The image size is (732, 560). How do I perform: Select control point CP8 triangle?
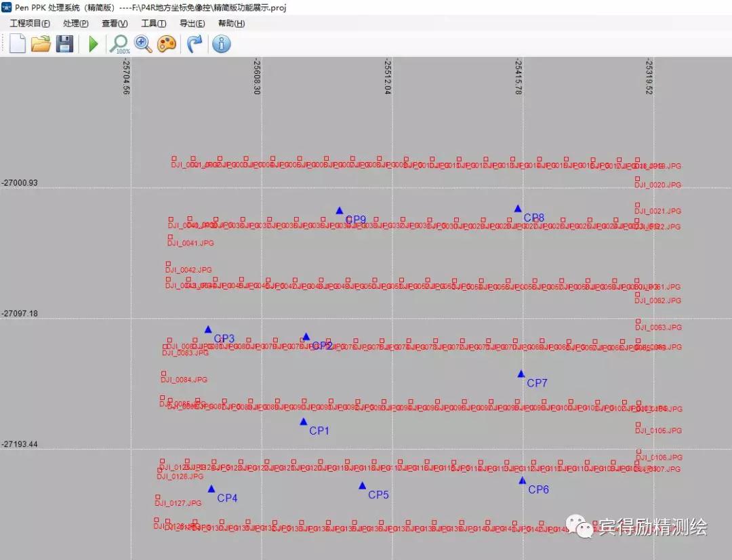coord(518,209)
